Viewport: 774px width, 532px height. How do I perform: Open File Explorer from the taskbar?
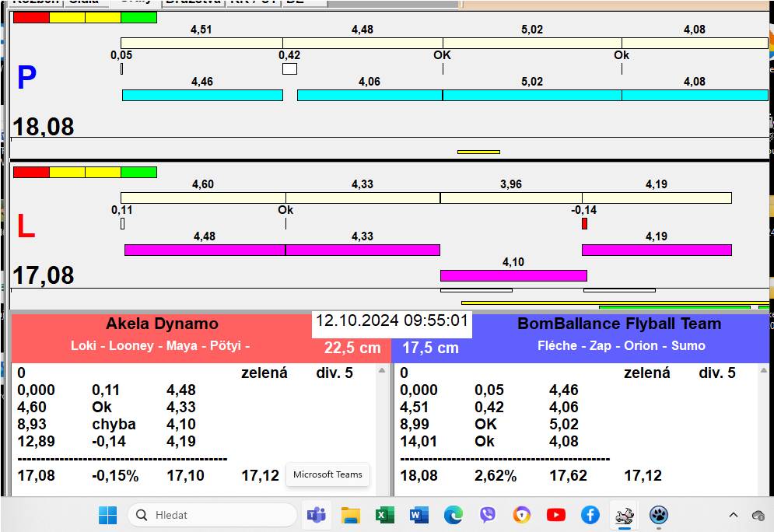351,515
